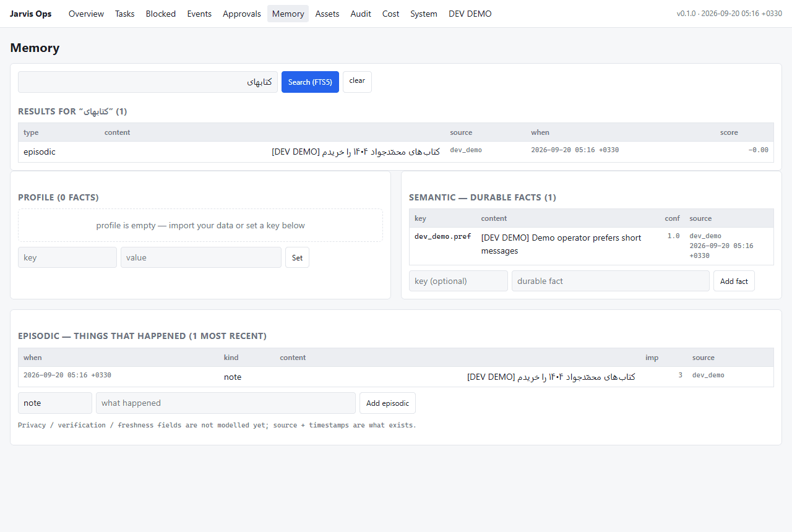Click the durable fact input field
Viewport: 792px width, 532px height.
click(x=611, y=281)
